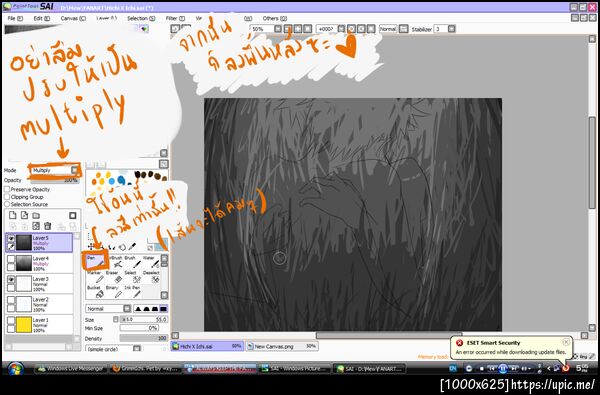Image resolution: width=600 pixels, height=395 pixels.
Task: Create a new layer set folder
Action: click(36, 215)
